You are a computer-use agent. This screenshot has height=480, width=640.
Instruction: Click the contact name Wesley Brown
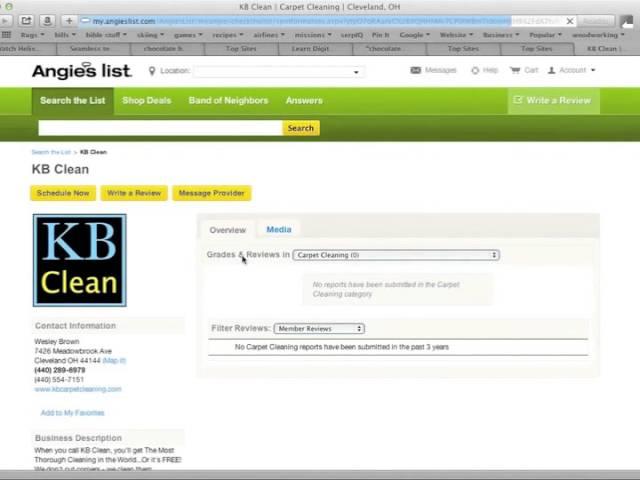coord(57,342)
